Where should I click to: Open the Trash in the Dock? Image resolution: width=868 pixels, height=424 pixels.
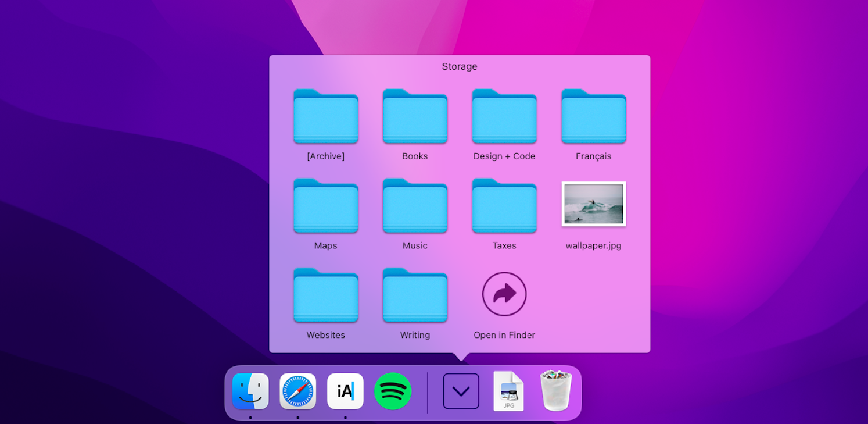click(556, 391)
